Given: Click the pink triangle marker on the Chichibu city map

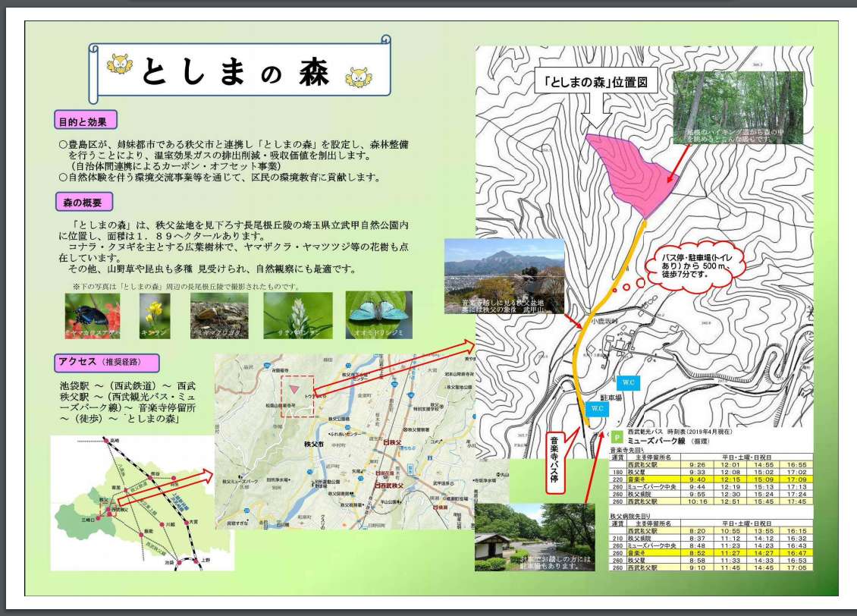Looking at the screenshot, I should tap(294, 389).
